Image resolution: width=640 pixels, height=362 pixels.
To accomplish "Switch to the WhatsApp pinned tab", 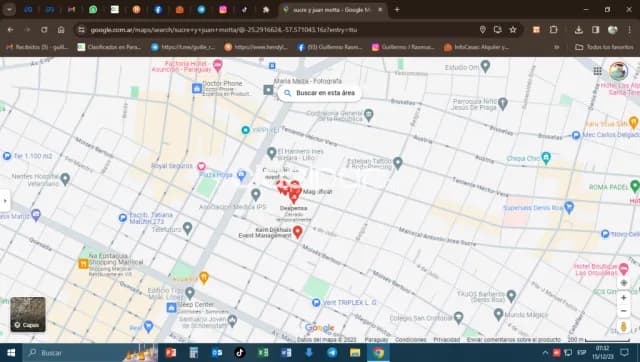I will tap(93, 10).
